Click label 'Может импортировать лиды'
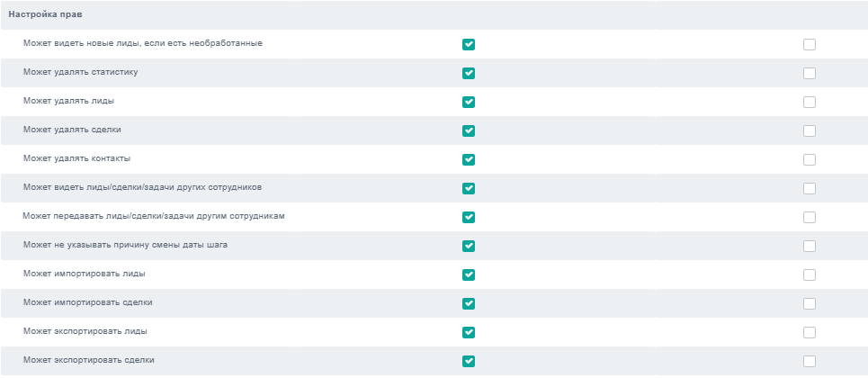The image size is (868, 378). tap(85, 274)
